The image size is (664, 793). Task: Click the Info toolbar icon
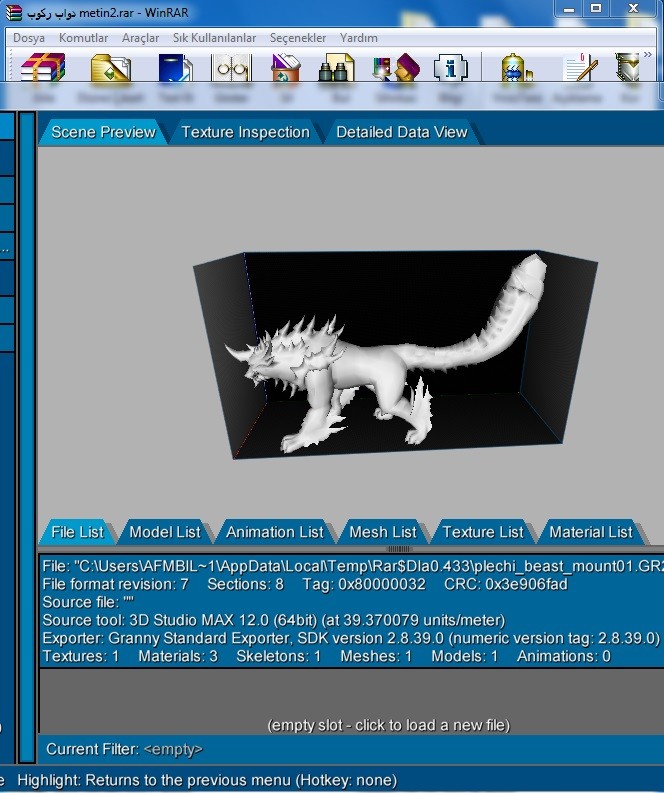(x=451, y=68)
